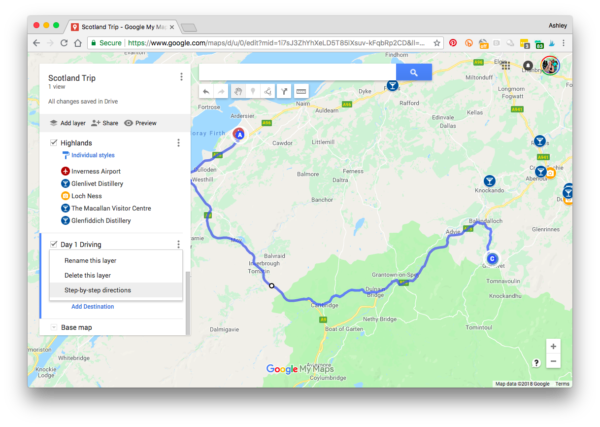This screenshot has height=427, width=600.
Task: Open Highlands layer options menu
Action: point(178,143)
